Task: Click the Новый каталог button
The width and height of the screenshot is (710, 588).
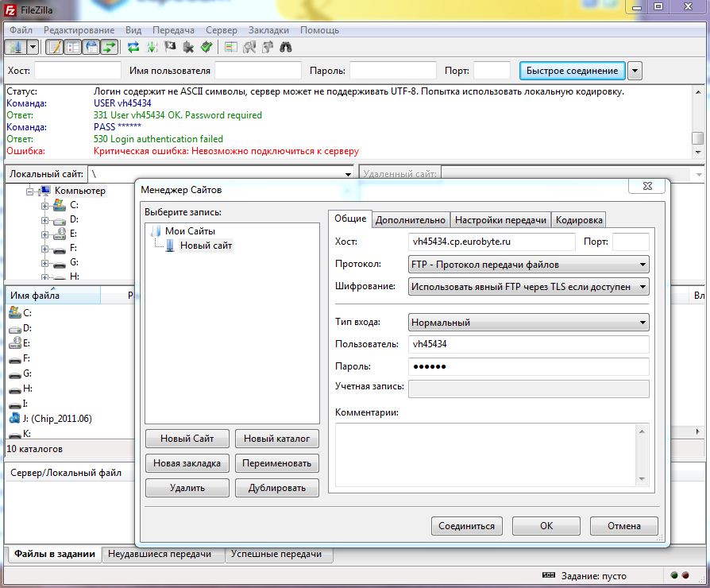Action: [x=276, y=439]
